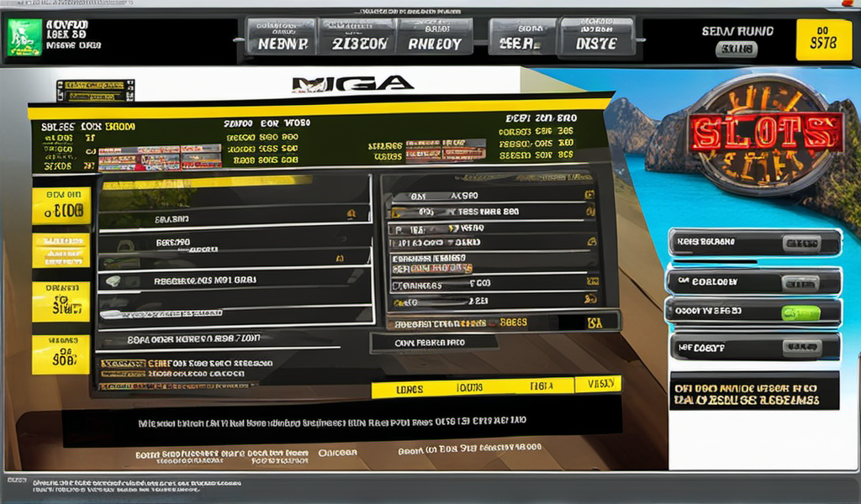
Task: Click the MGA logo at top of panel
Action: coord(352,82)
